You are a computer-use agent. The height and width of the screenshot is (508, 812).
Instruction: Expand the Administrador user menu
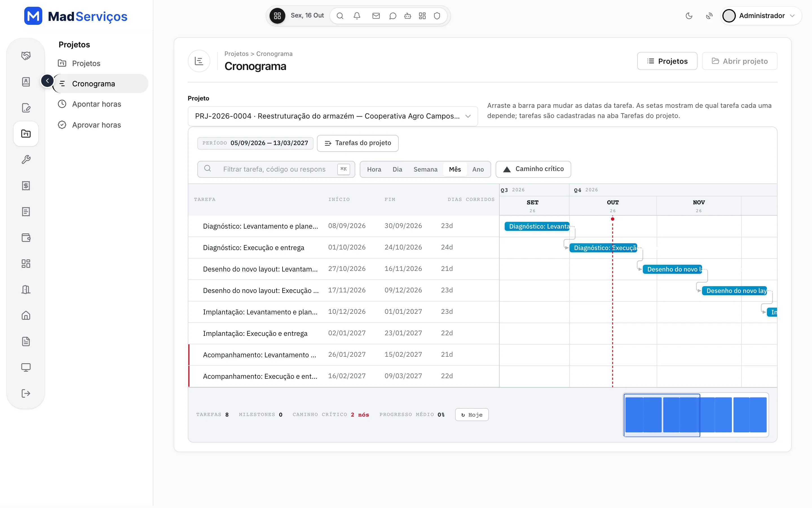pos(761,16)
